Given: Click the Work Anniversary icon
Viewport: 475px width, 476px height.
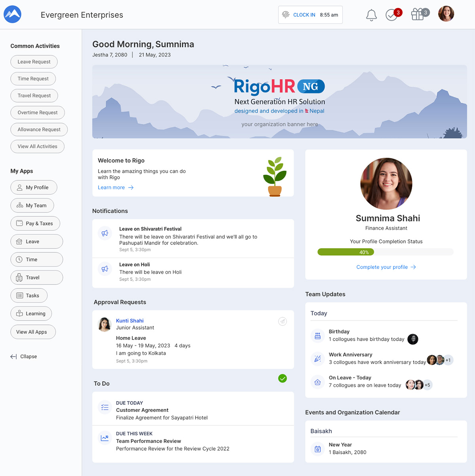Looking at the screenshot, I should 317,358.
